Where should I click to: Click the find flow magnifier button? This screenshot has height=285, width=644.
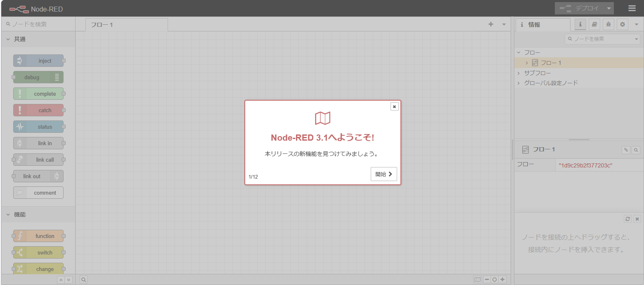[636, 150]
